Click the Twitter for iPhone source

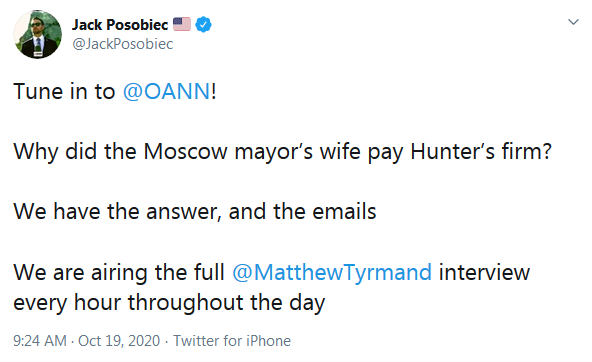(x=232, y=341)
